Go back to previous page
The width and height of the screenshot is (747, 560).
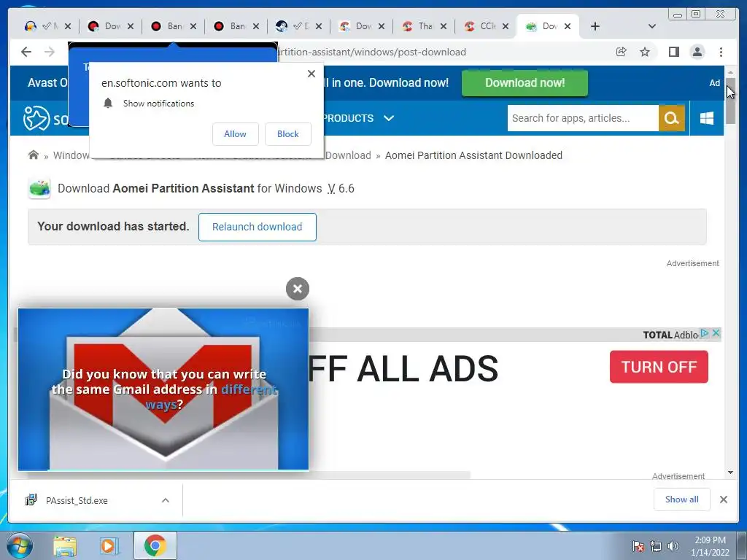(26, 52)
